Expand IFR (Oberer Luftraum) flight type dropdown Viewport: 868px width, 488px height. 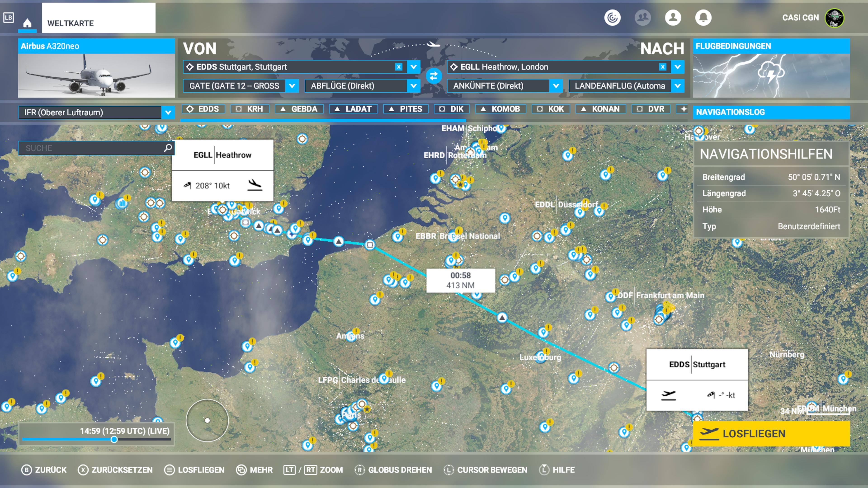click(168, 113)
